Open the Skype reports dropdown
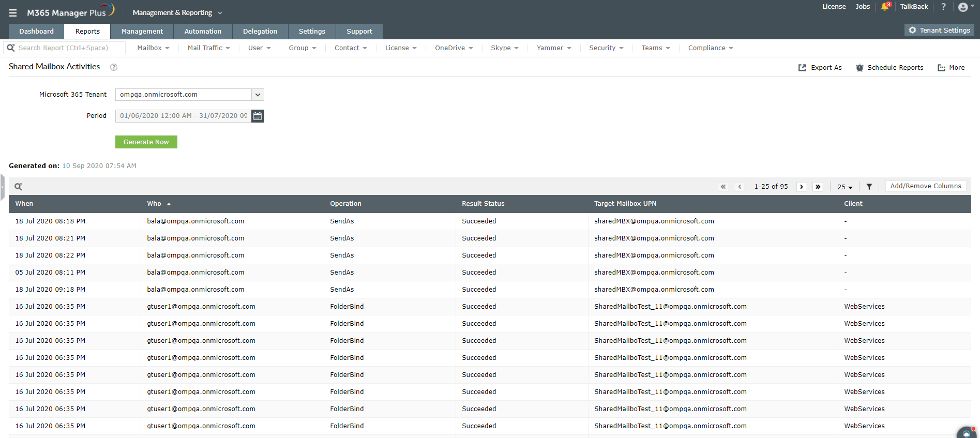 coord(505,48)
